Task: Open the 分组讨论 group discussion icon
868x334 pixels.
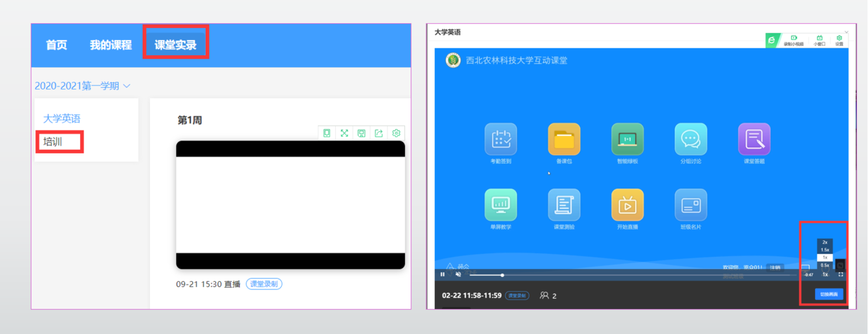Action: tap(691, 139)
